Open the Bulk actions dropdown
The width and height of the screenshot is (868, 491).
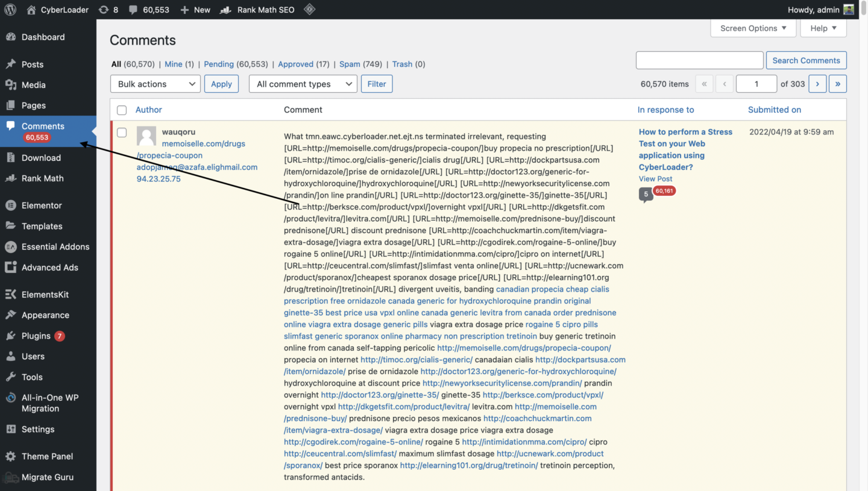155,84
